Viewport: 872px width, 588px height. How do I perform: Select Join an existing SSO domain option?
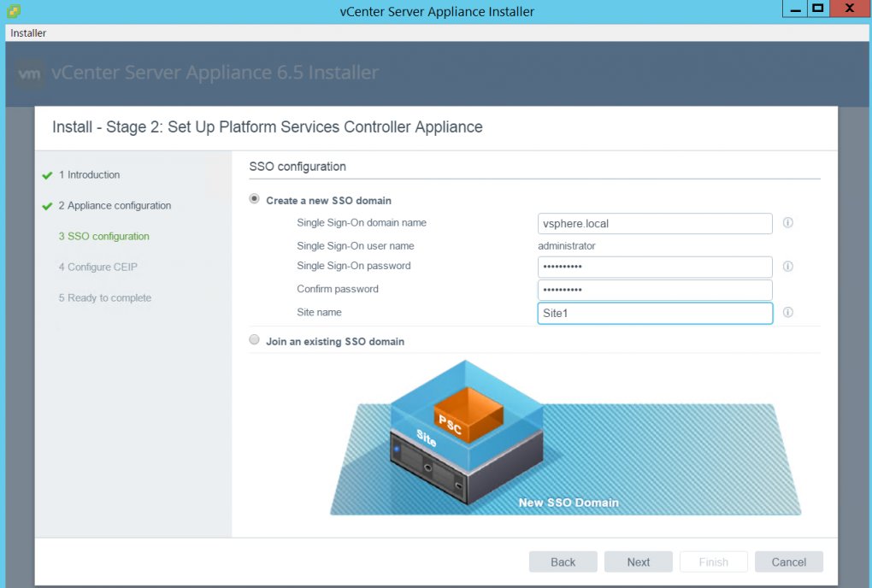tap(254, 339)
